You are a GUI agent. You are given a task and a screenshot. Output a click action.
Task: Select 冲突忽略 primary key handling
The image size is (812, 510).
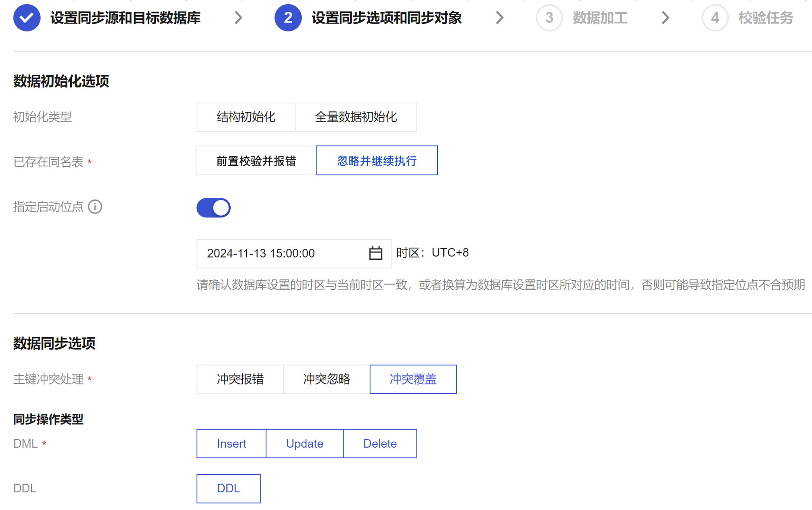pos(327,379)
